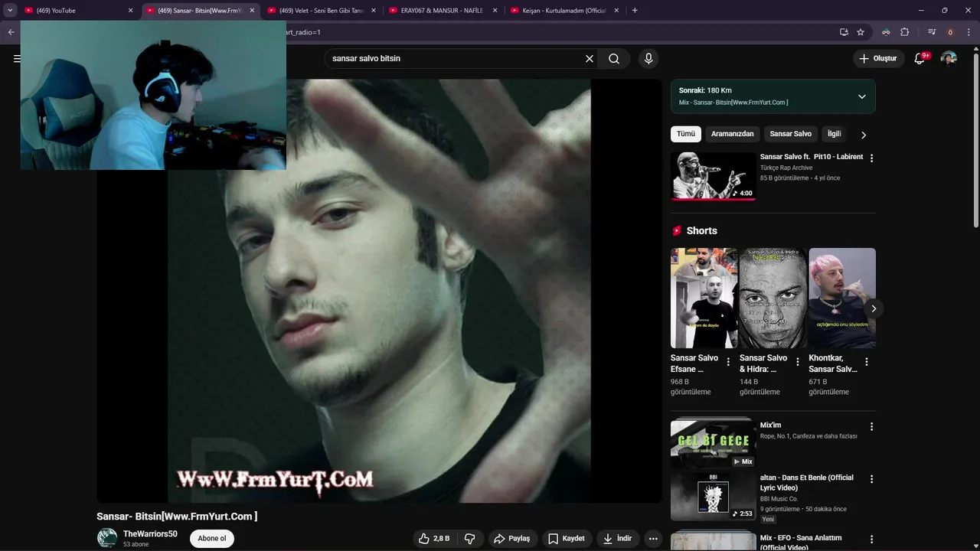This screenshot has width=980, height=551.
Task: Open the Sansar Salvo & Hidra short thumbnail
Action: click(773, 298)
